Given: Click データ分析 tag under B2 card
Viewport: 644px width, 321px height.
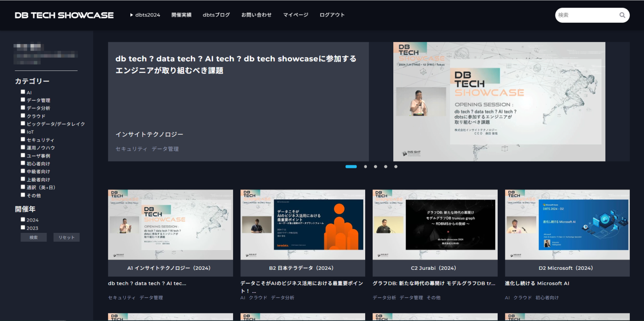Looking at the screenshot, I should tap(283, 298).
